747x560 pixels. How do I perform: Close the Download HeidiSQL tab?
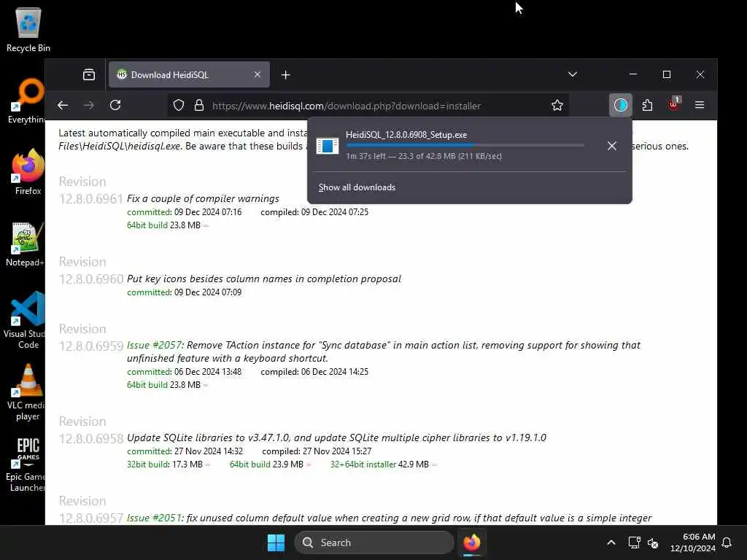[x=258, y=75]
